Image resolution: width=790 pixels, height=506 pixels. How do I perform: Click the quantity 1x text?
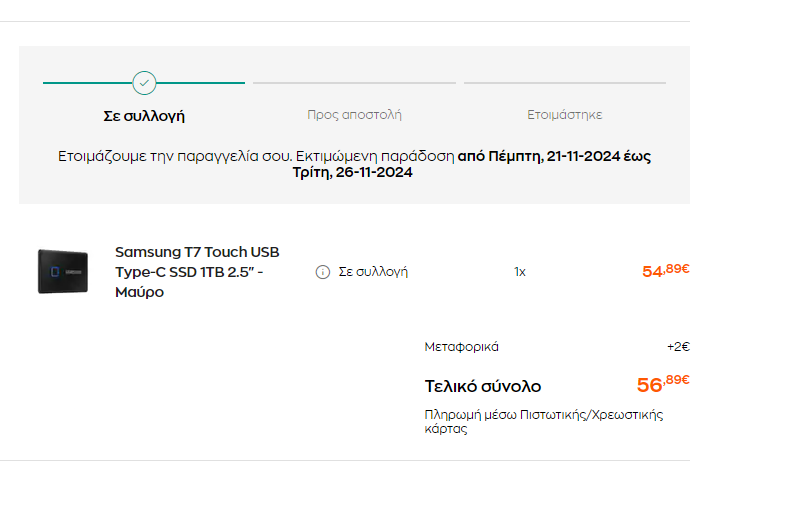[x=519, y=272]
